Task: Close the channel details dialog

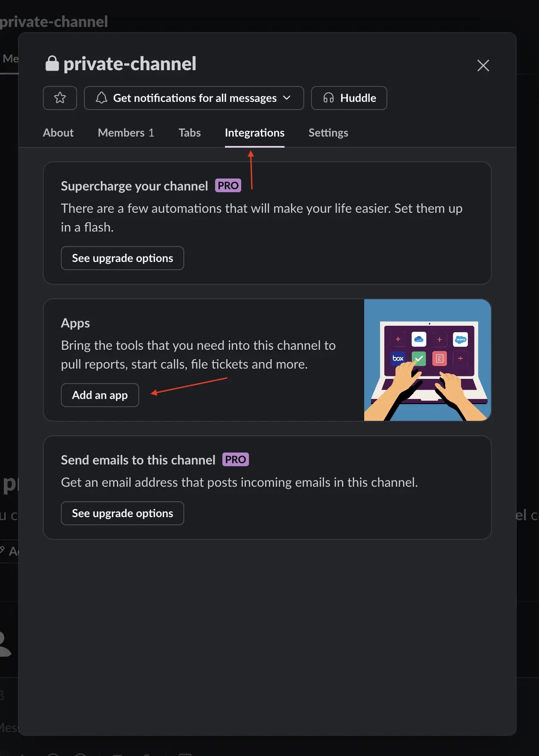Action: [x=483, y=65]
